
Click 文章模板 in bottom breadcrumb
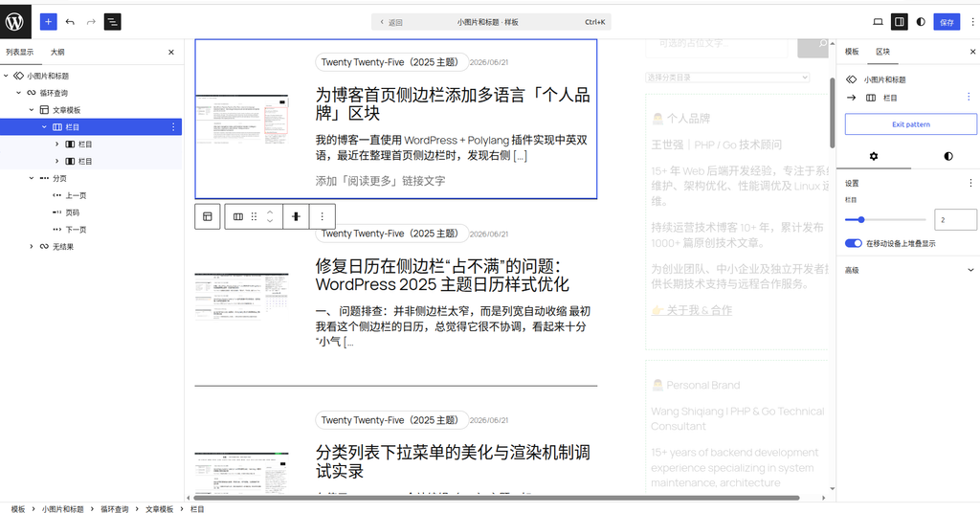[x=160, y=508]
